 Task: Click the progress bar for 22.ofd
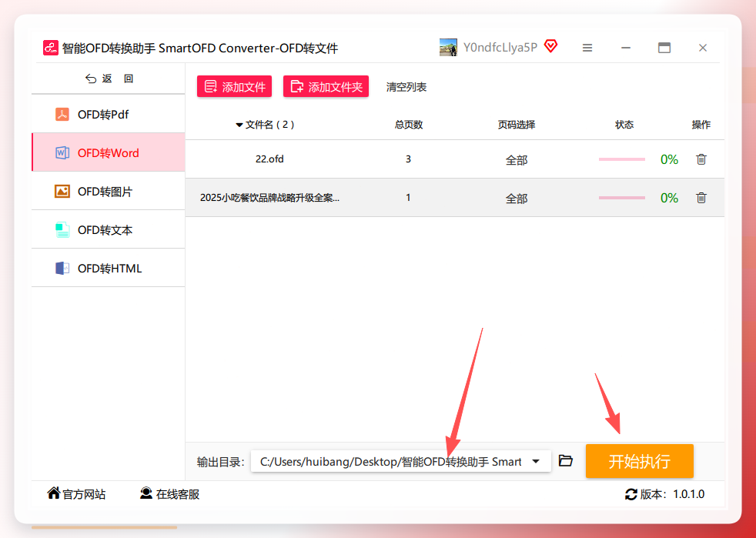[622, 159]
